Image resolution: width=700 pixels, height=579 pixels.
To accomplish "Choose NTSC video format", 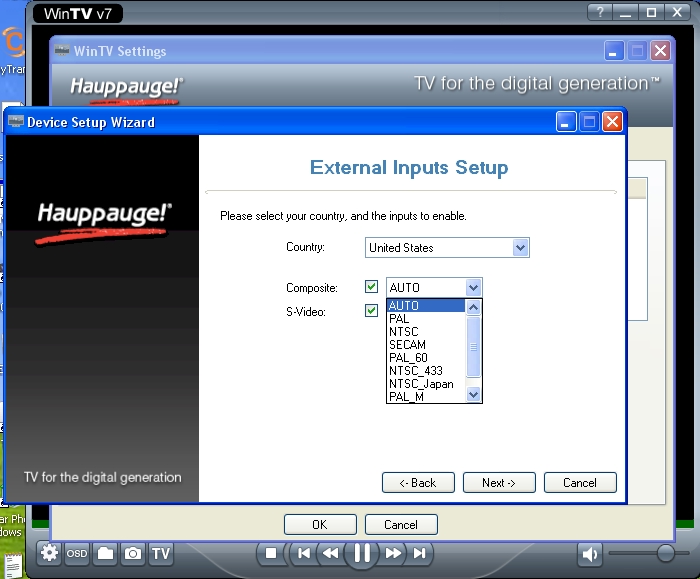I will (426, 332).
